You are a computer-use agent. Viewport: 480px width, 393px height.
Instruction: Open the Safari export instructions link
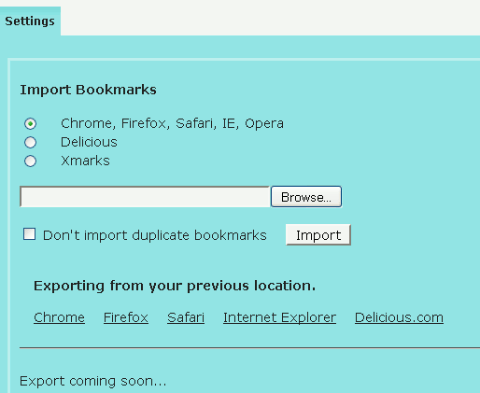[x=186, y=317]
